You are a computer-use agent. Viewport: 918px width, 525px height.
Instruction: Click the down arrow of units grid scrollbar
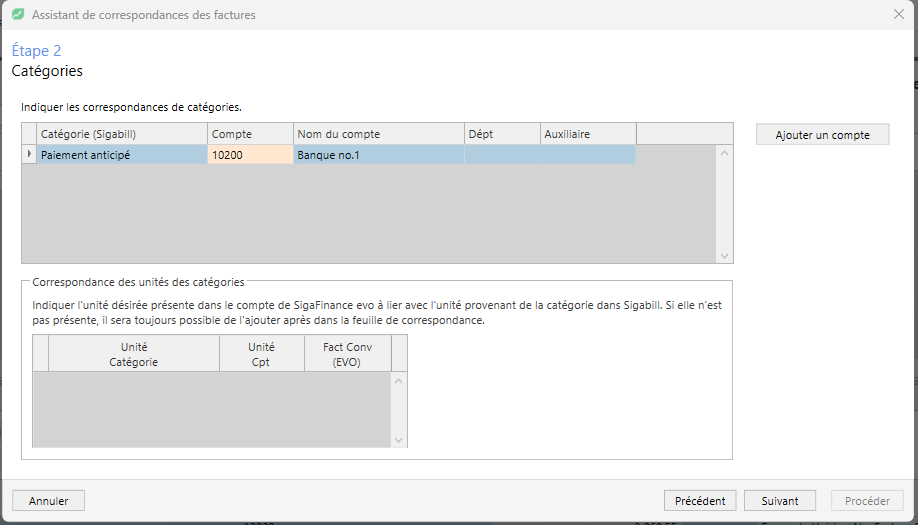tap(399, 440)
